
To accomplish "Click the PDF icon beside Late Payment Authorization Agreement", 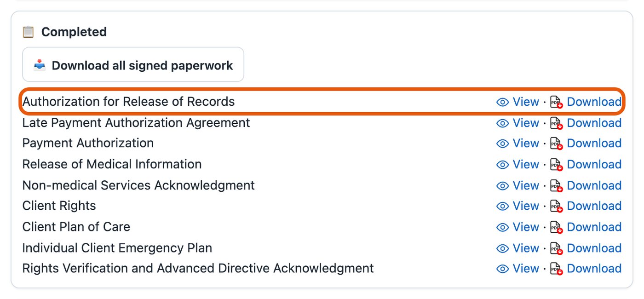I will coord(557,123).
